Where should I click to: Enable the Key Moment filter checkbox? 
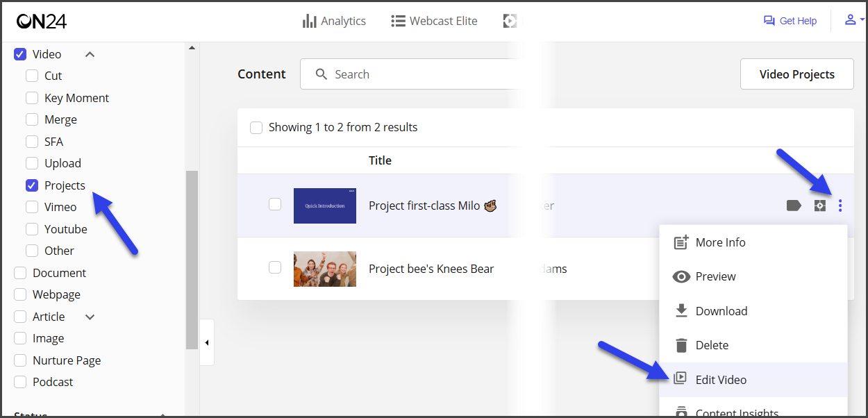pos(32,98)
